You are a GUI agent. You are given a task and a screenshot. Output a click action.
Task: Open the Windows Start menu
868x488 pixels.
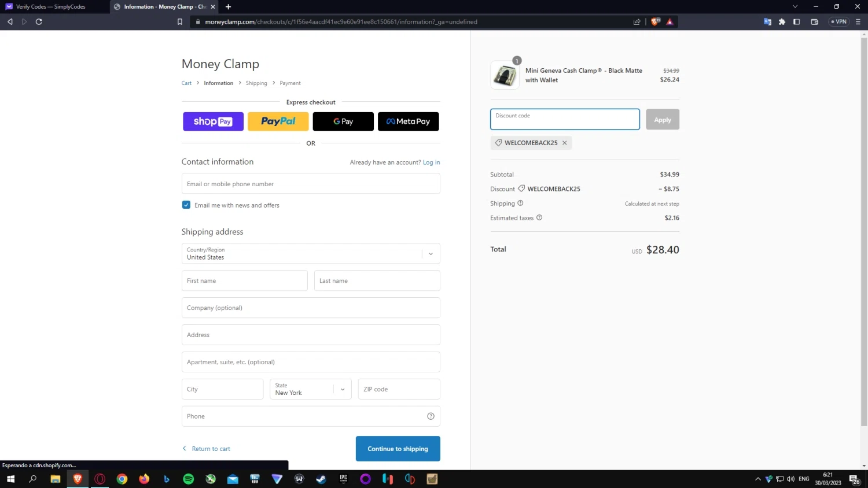point(10,479)
